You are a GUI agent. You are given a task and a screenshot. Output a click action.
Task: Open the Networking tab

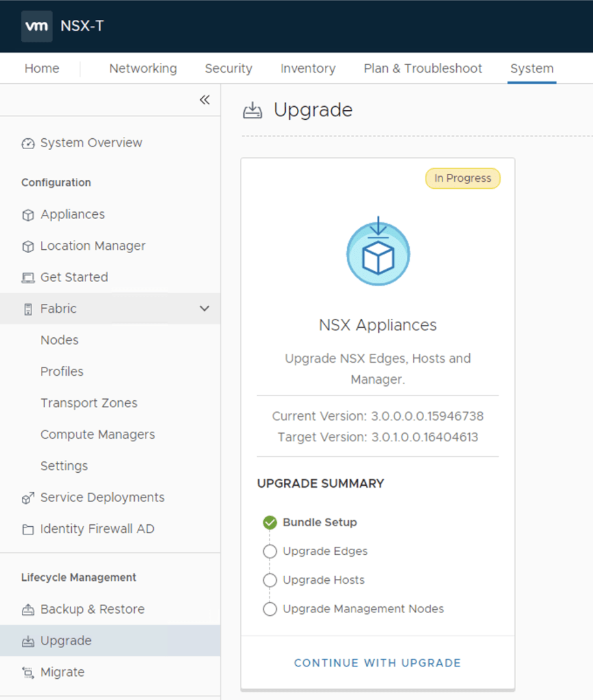pyautogui.click(x=143, y=68)
